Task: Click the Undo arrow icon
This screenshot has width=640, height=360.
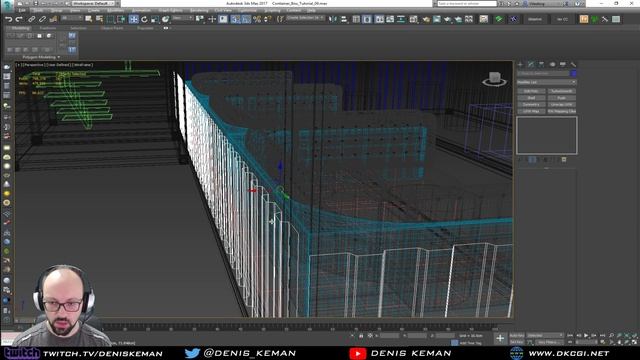Action: (8, 19)
